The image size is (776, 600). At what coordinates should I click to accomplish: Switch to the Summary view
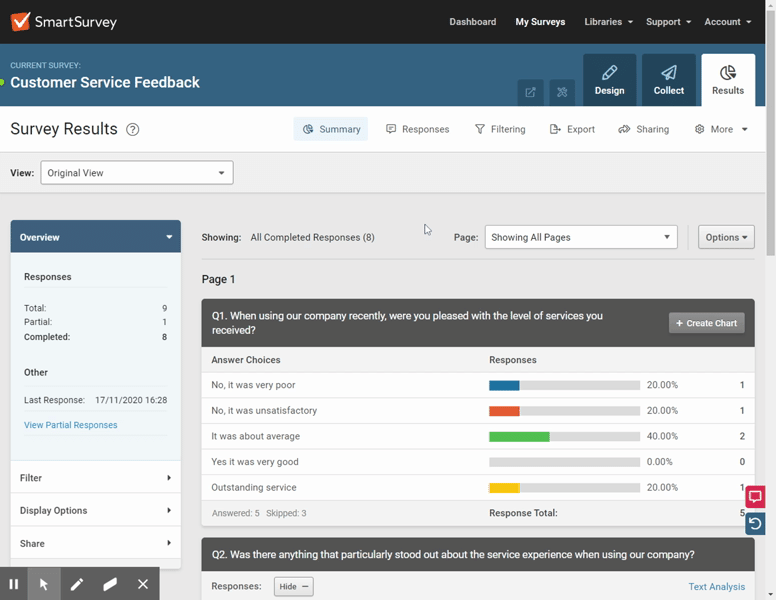(331, 129)
